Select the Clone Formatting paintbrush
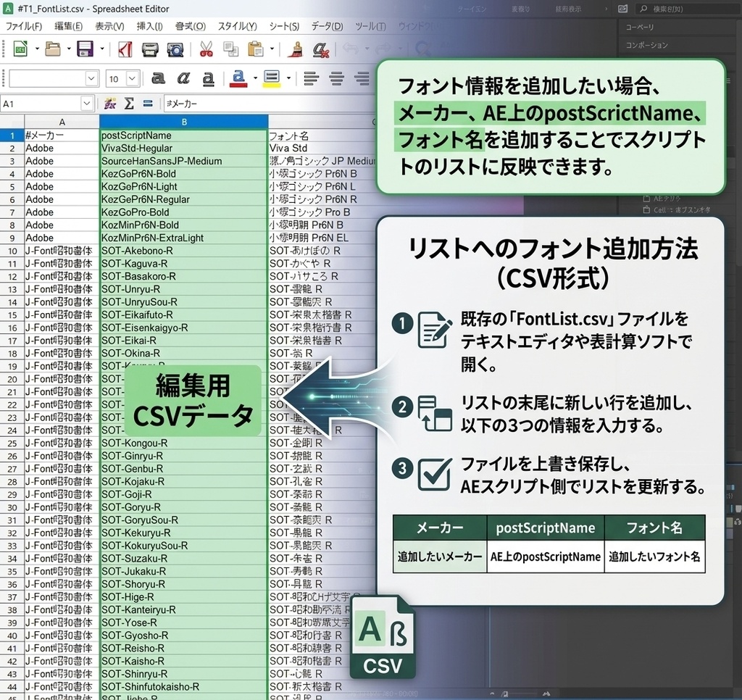Viewport: 742px width, 700px height. [x=296, y=49]
